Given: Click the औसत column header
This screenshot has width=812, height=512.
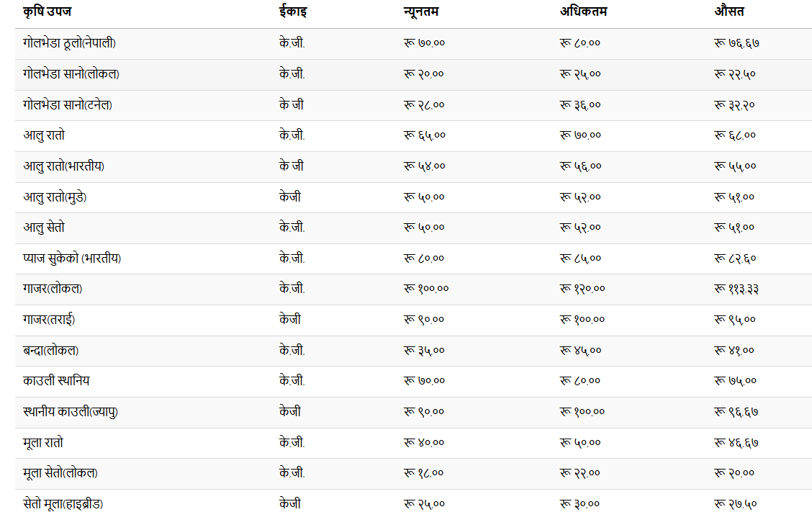Looking at the screenshot, I should (728, 12).
